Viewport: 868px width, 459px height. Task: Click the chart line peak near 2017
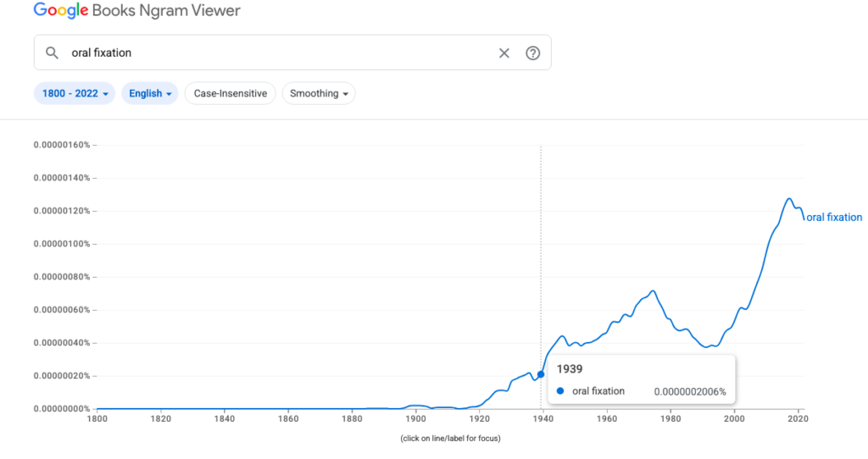point(788,199)
